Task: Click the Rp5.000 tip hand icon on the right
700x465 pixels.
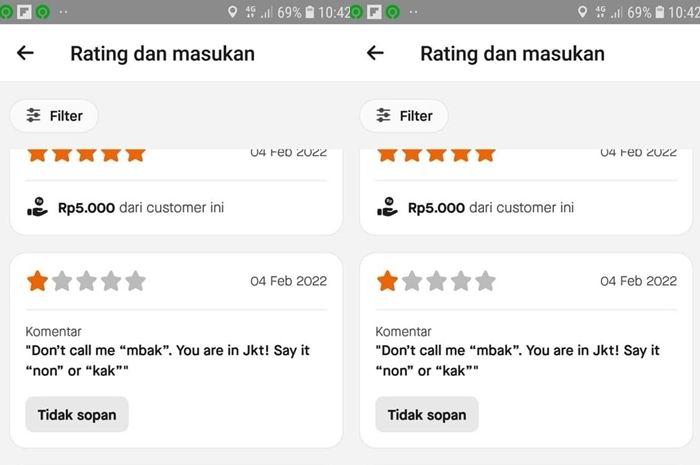Action: 387,208
